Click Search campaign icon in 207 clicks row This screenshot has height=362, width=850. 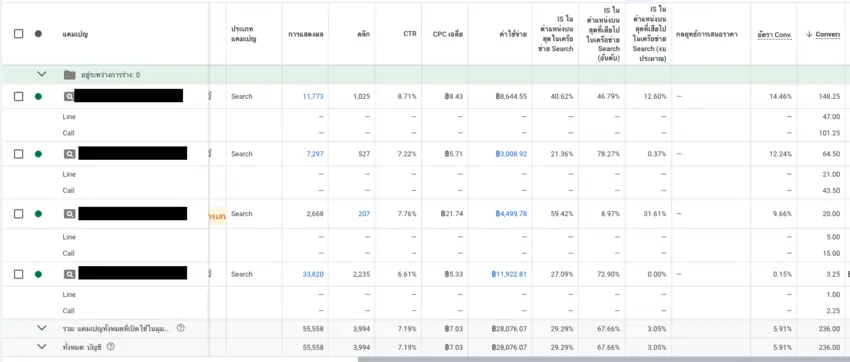coord(69,214)
